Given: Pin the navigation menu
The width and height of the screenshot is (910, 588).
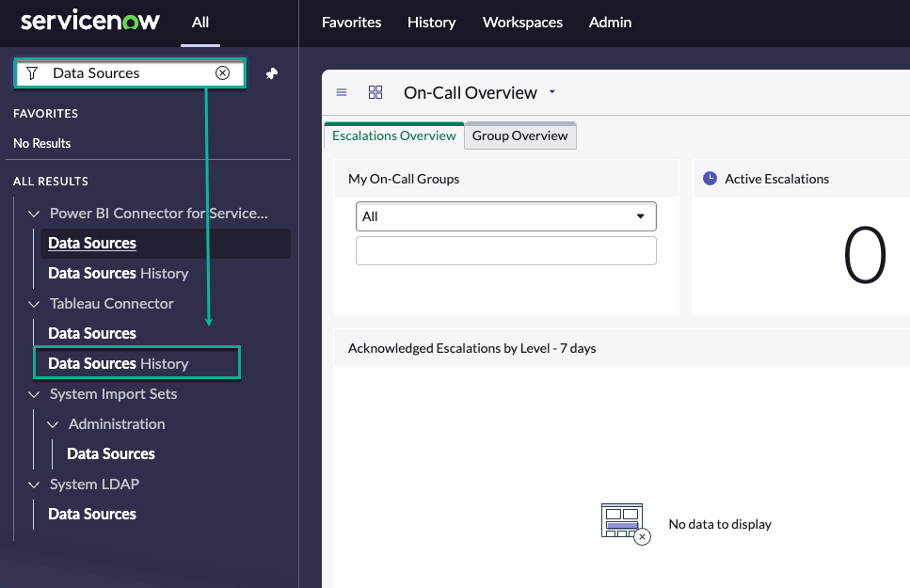Looking at the screenshot, I should click(x=272, y=73).
